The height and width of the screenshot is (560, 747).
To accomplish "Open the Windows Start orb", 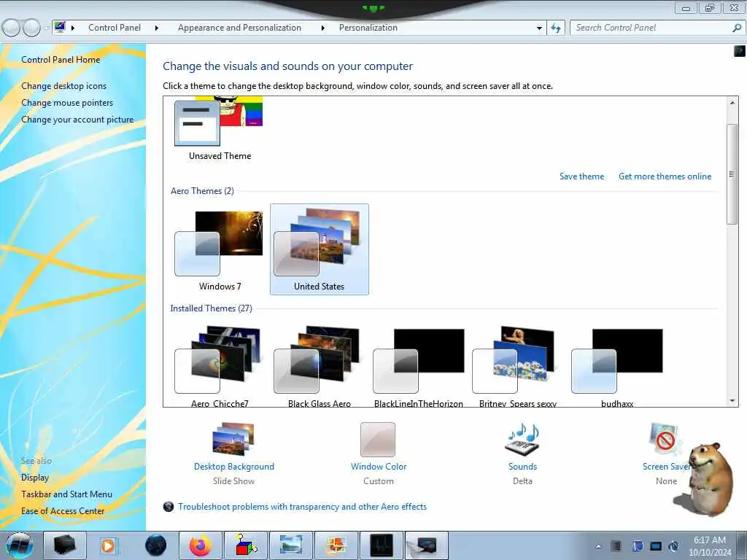I will (x=20, y=545).
